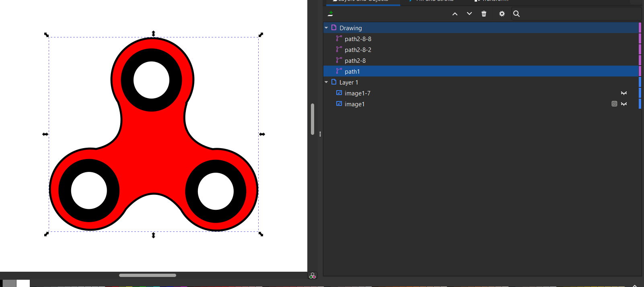
Task: Click the white color swatch in palette
Action: (23, 283)
